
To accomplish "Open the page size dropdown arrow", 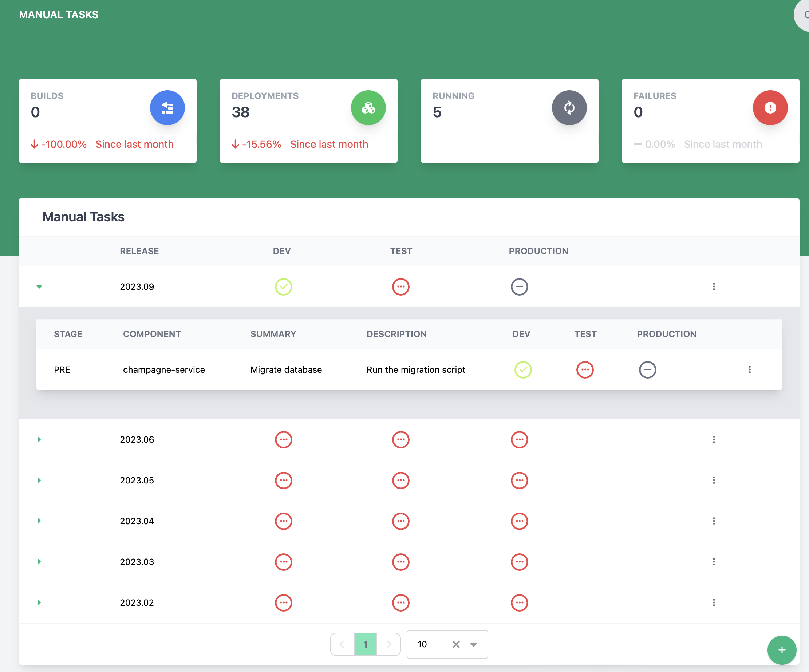I will 473,645.
